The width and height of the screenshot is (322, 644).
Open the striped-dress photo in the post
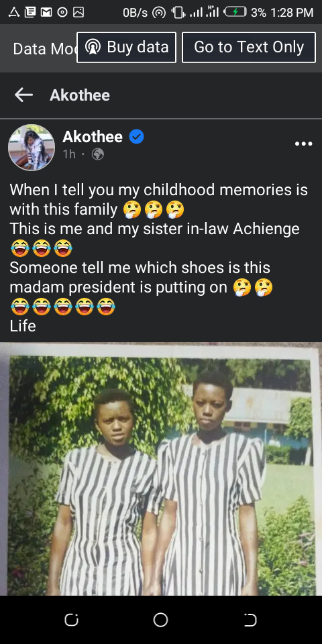[161, 469]
